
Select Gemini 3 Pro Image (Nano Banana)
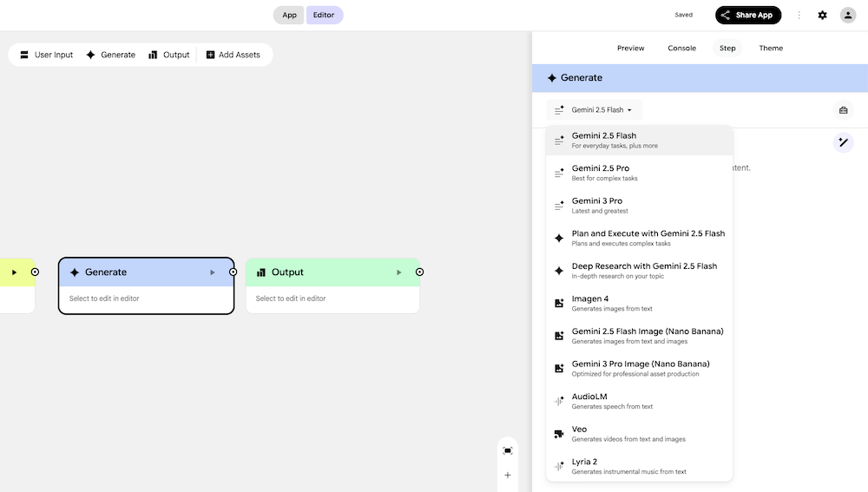pos(640,369)
